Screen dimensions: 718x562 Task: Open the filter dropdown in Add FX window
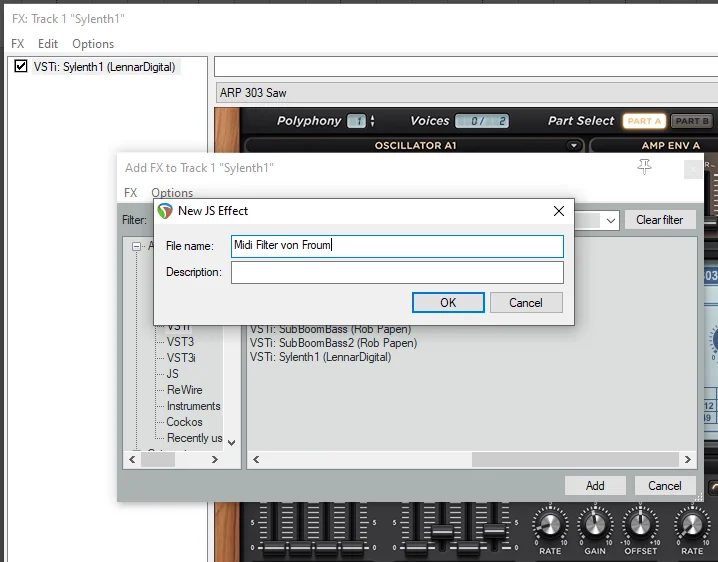point(610,220)
